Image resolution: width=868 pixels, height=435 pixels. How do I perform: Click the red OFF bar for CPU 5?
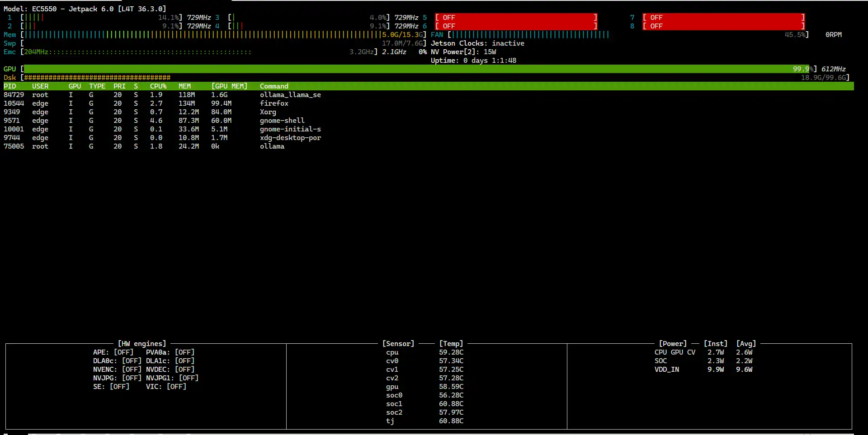coord(516,18)
